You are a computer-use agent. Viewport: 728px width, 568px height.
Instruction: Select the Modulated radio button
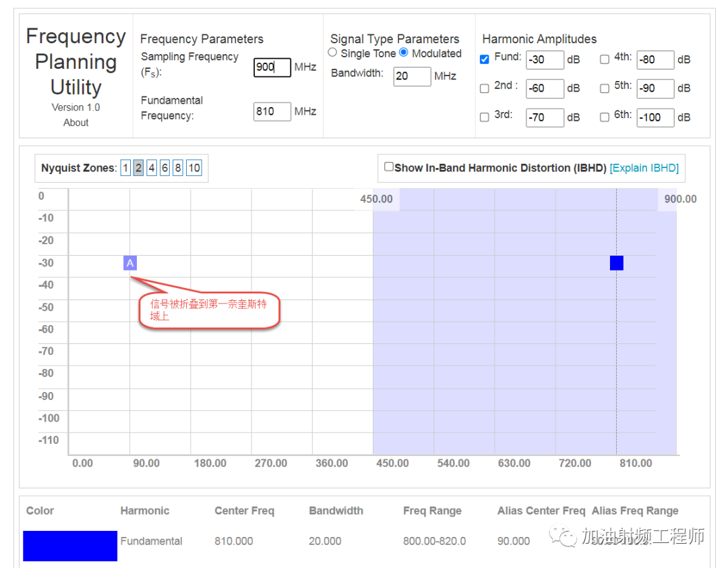pos(404,53)
